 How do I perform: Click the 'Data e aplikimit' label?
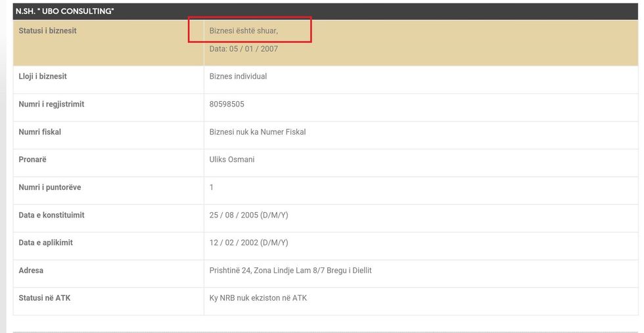coord(45,242)
